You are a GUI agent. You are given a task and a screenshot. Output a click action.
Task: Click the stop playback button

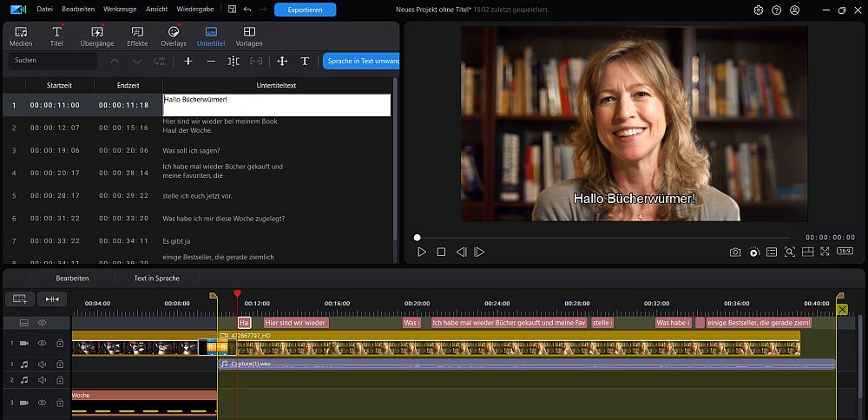441,253
